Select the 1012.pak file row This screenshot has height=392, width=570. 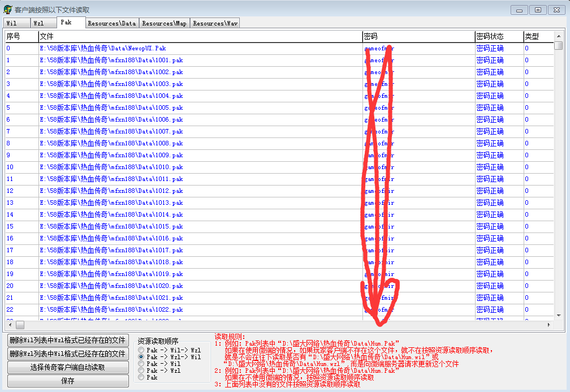(279, 191)
